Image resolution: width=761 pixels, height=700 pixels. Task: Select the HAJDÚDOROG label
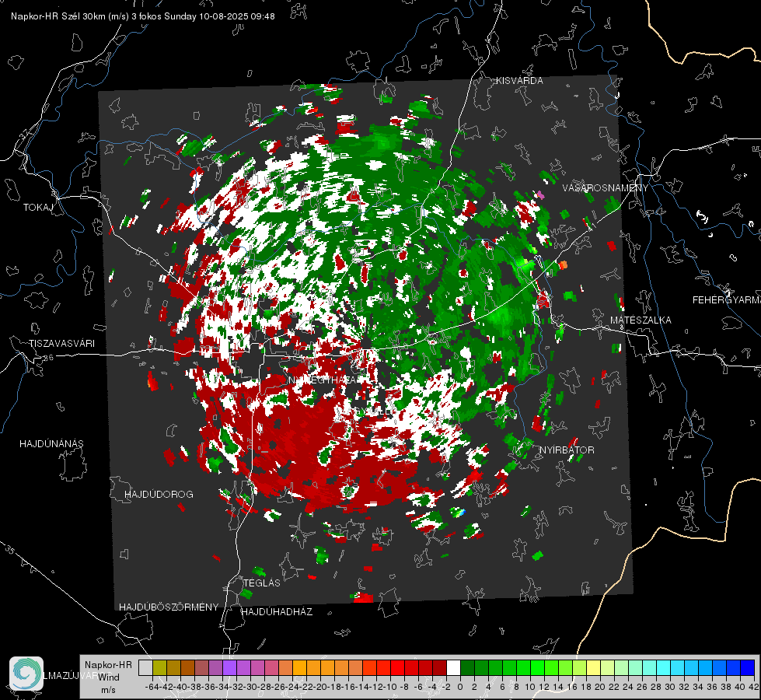pyautogui.click(x=159, y=494)
